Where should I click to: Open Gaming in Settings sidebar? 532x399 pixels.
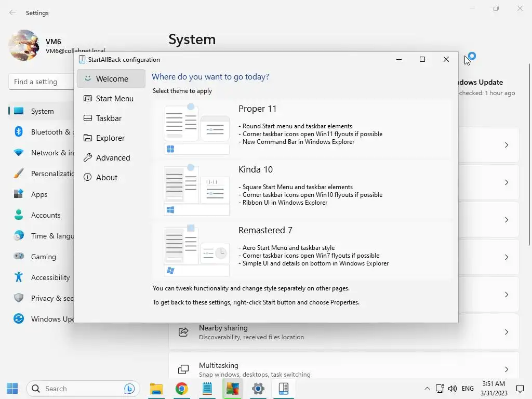(x=41, y=257)
